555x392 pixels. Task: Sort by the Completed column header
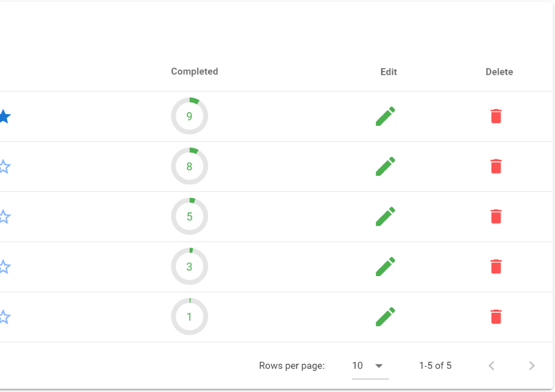194,72
